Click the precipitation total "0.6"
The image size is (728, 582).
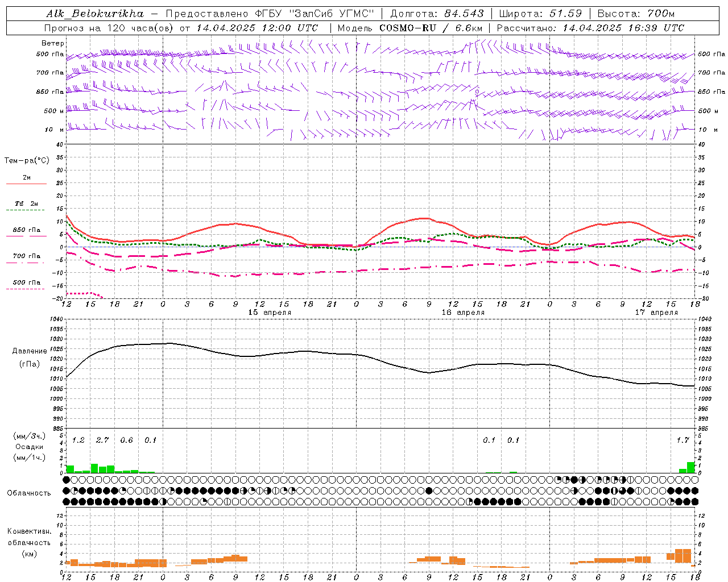click(126, 440)
